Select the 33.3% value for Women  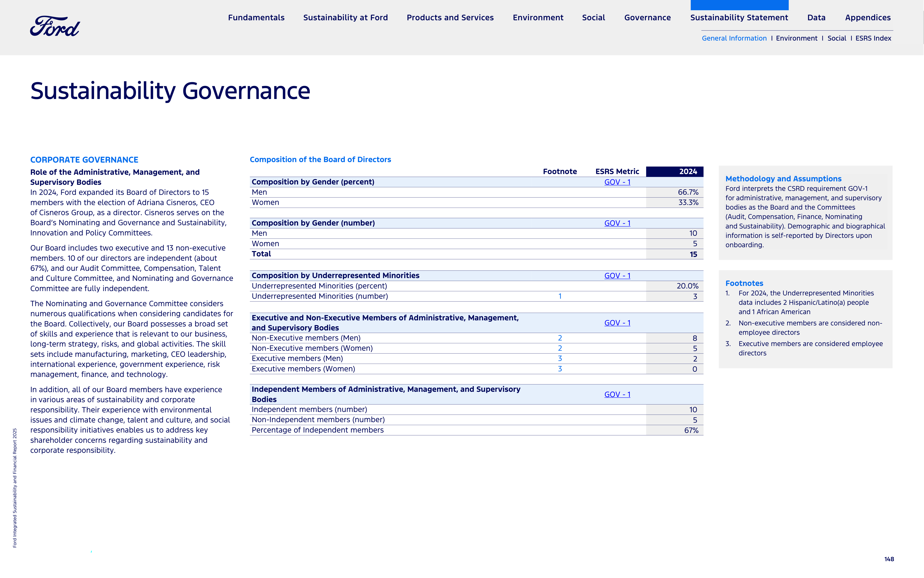[688, 203]
